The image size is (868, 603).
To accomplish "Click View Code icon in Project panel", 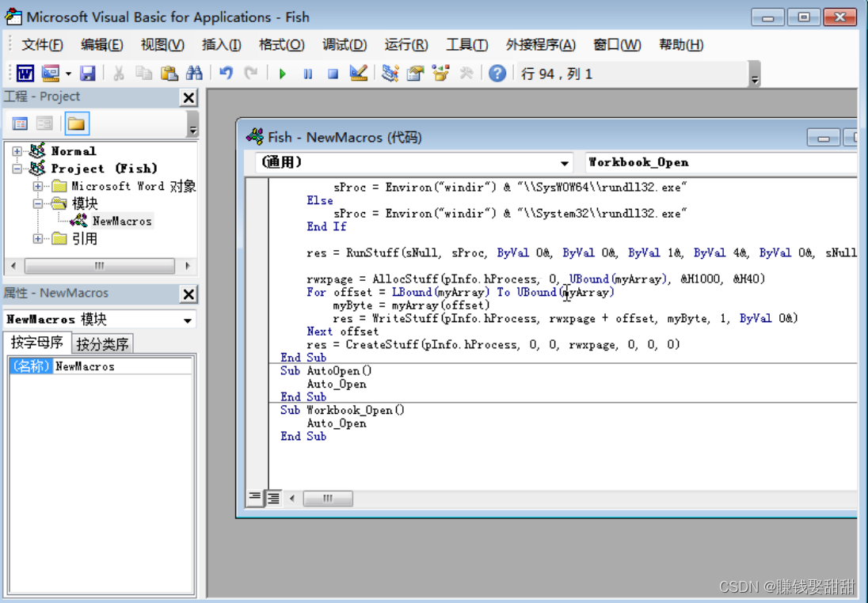I will [x=20, y=123].
